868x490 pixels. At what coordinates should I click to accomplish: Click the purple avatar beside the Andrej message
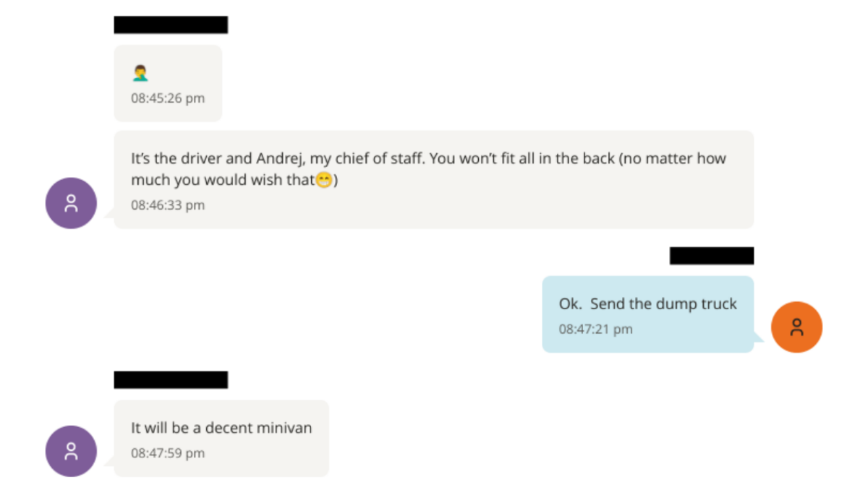pyautogui.click(x=71, y=203)
